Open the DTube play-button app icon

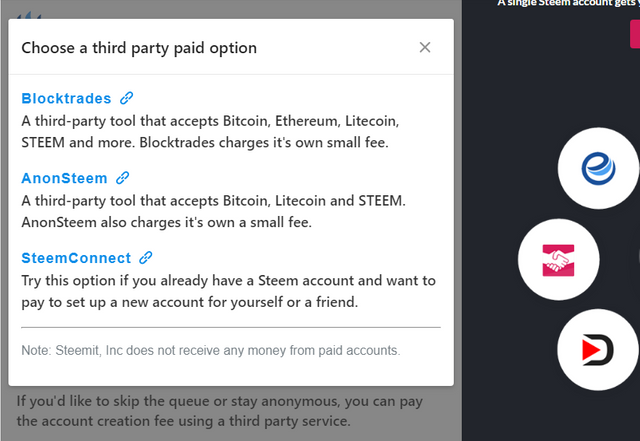pos(597,349)
